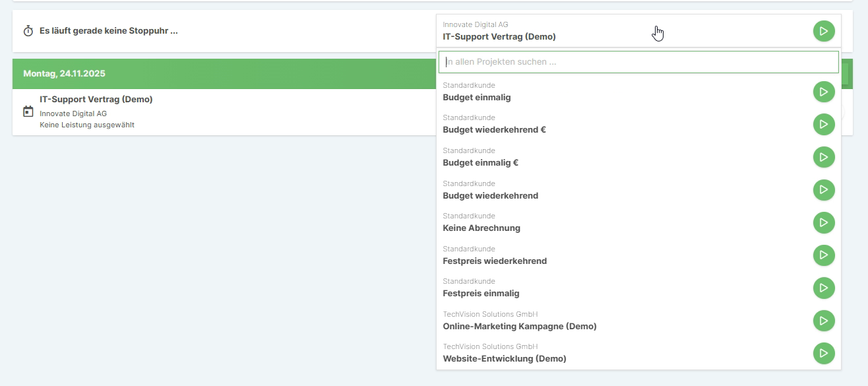Click the selected IT-Support Vertrag dropdown header
Image resolution: width=868 pixels, height=386 pixels.
pyautogui.click(x=594, y=31)
